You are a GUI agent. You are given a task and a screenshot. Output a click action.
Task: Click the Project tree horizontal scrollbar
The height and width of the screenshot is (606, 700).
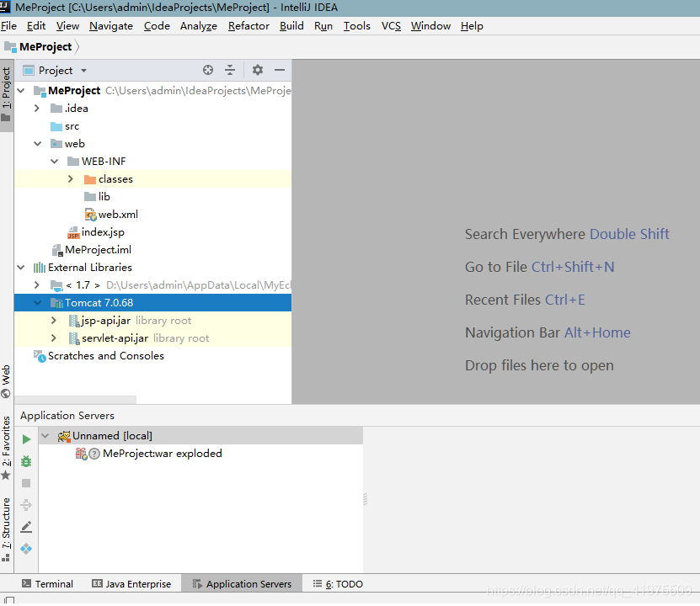(75, 400)
